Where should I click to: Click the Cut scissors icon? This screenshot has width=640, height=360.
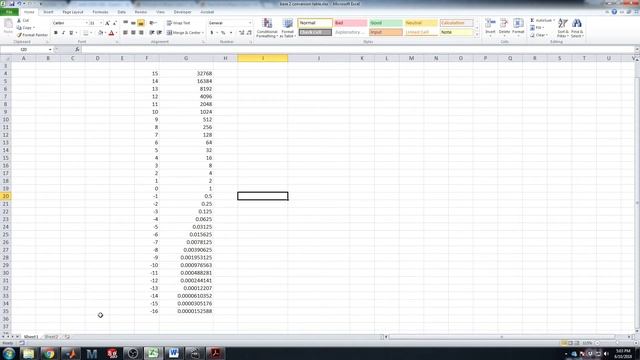pyautogui.click(x=19, y=20)
